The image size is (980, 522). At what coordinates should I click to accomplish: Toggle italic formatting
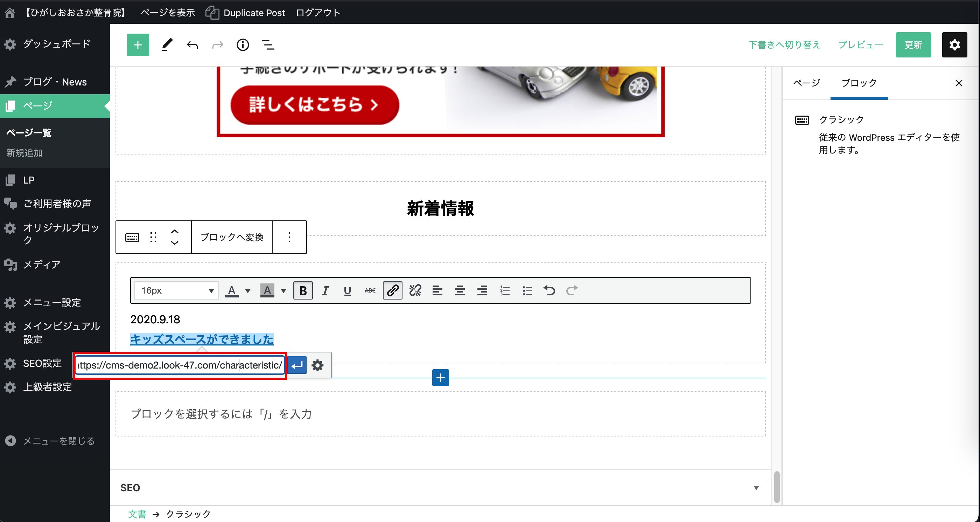(325, 290)
